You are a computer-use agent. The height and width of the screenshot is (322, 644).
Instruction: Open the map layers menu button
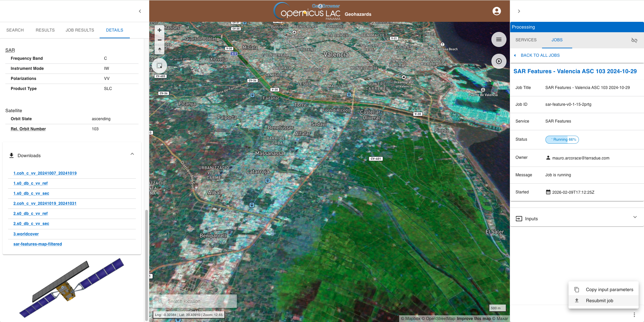499,40
